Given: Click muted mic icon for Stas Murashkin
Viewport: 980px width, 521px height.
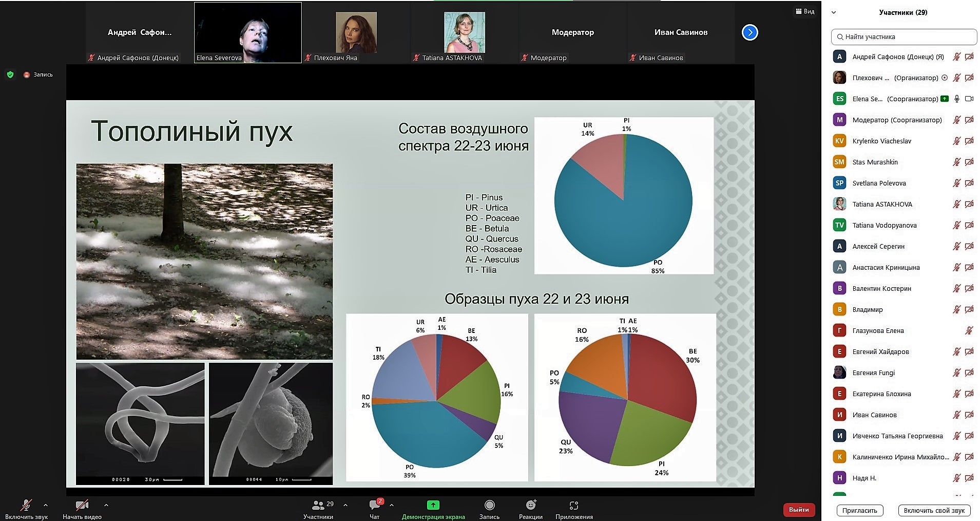Looking at the screenshot, I should click(956, 162).
